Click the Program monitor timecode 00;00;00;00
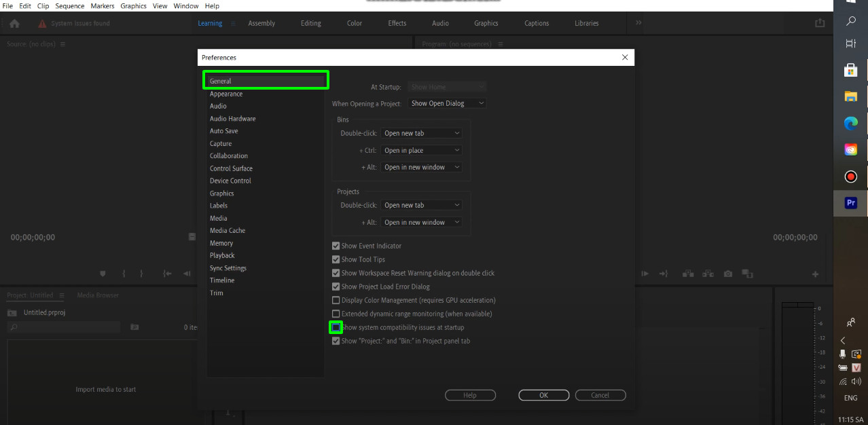Screen dimensions: 868x425 [795, 238]
